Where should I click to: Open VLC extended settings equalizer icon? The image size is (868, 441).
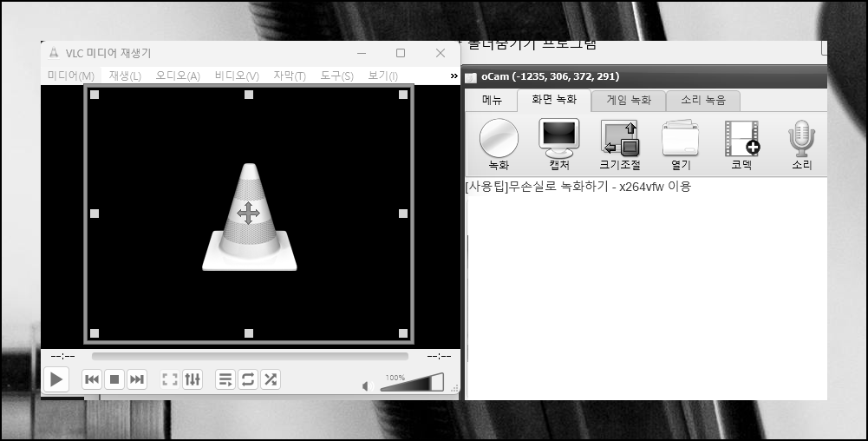pos(193,379)
